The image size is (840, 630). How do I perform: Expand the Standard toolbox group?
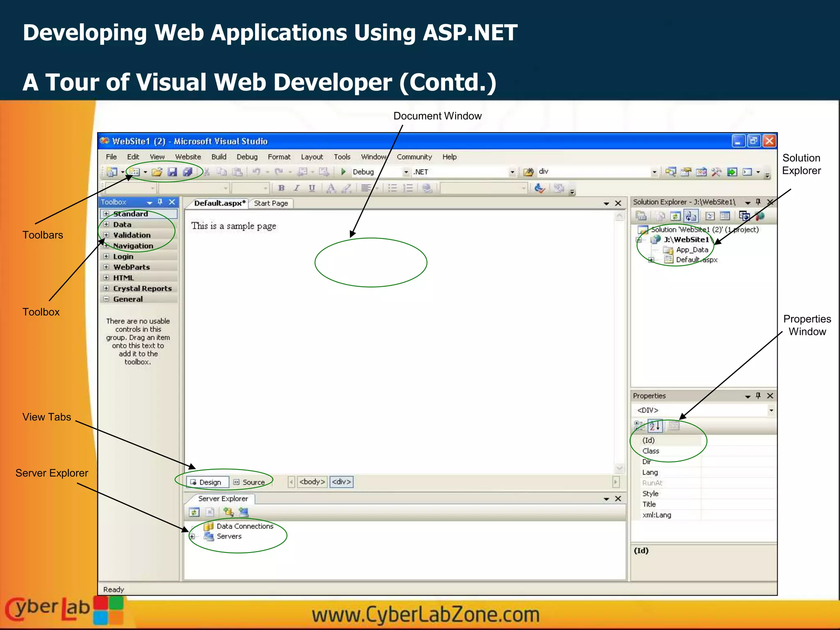106,214
